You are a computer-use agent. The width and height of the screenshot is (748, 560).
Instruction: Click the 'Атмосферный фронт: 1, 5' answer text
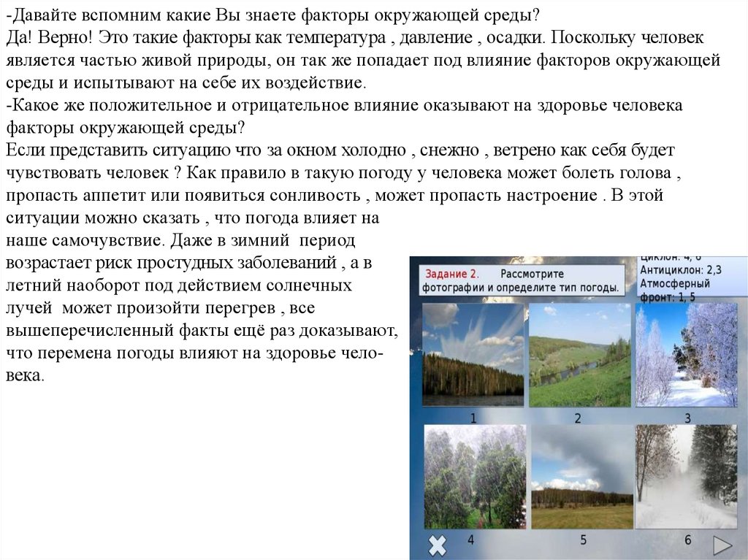[675, 290]
